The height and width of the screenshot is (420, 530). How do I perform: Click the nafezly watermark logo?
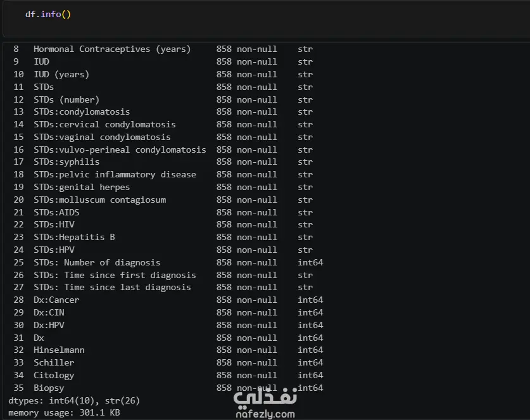265,396
